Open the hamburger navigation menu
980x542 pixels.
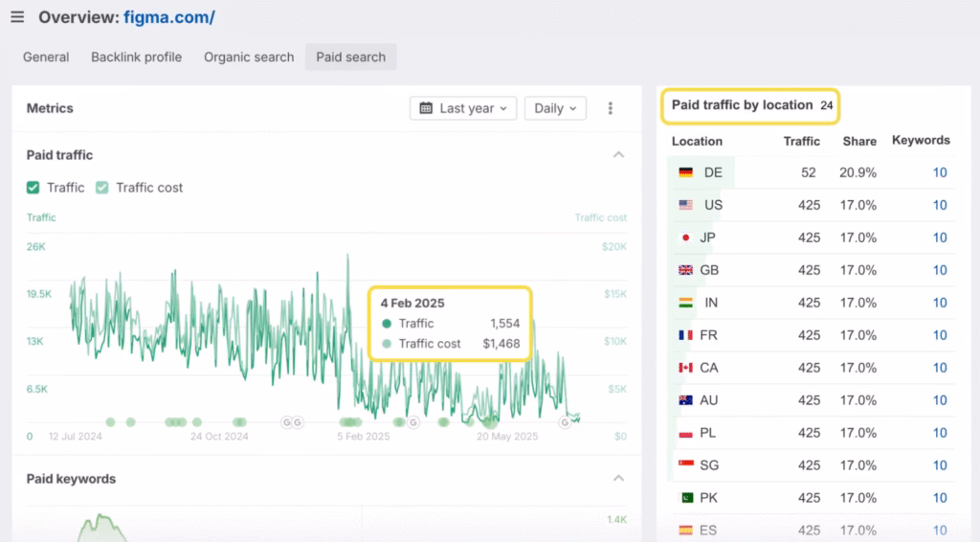click(x=17, y=17)
